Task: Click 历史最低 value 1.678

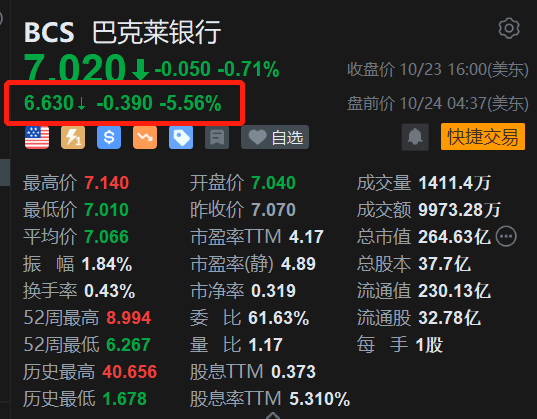Action: tap(125, 399)
